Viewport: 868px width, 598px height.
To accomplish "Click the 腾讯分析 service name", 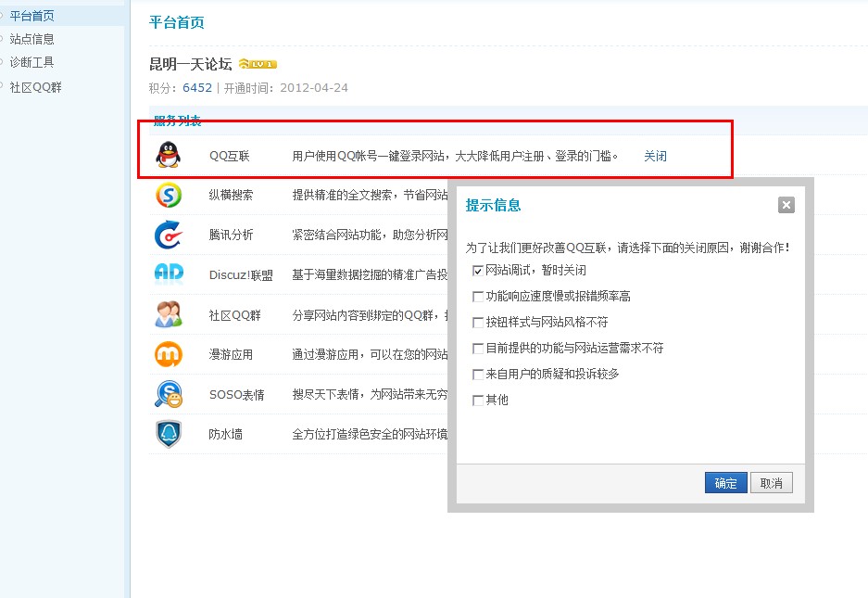I will coord(231,235).
